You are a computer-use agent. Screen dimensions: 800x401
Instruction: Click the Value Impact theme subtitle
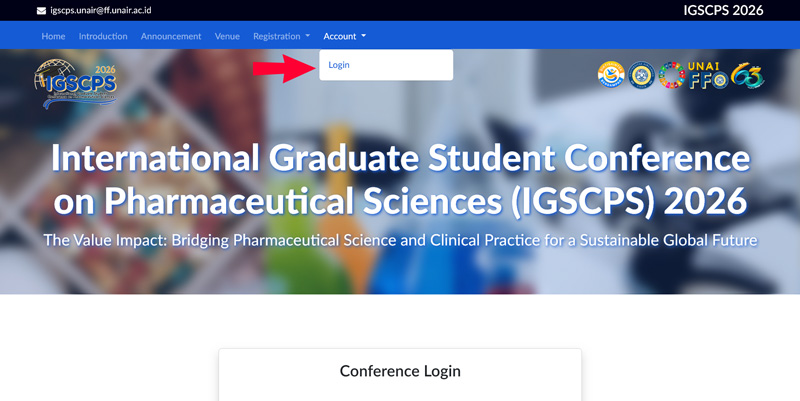(400, 240)
